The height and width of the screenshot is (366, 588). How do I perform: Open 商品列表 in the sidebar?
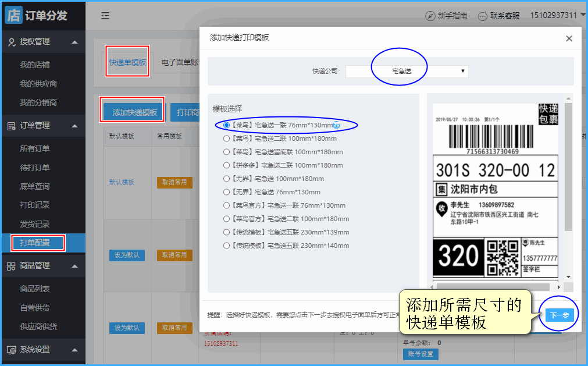point(35,289)
